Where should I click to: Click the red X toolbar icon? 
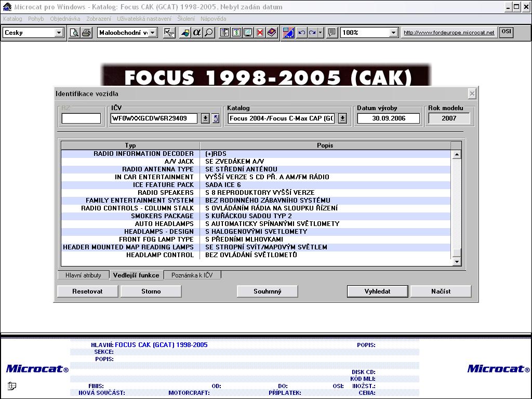260,33
